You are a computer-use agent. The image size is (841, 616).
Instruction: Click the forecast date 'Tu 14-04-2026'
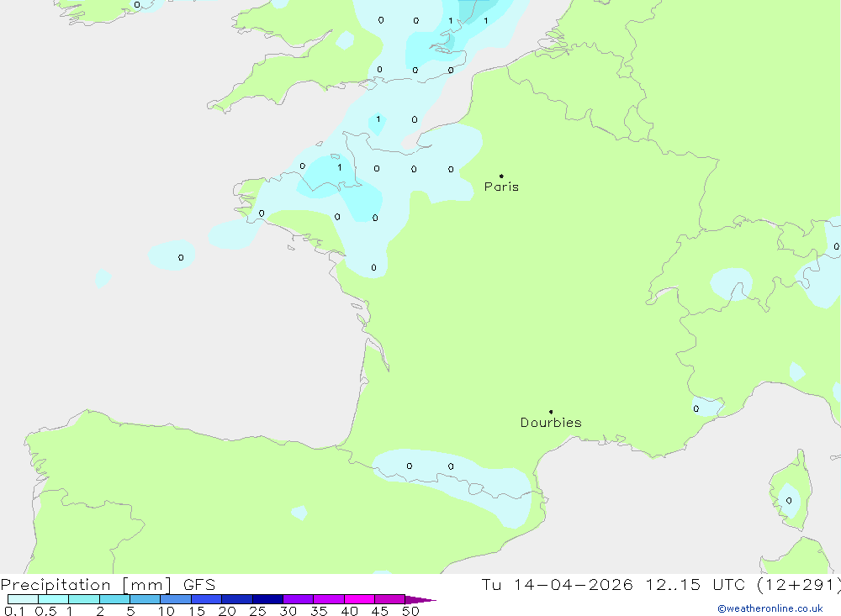tap(557, 584)
